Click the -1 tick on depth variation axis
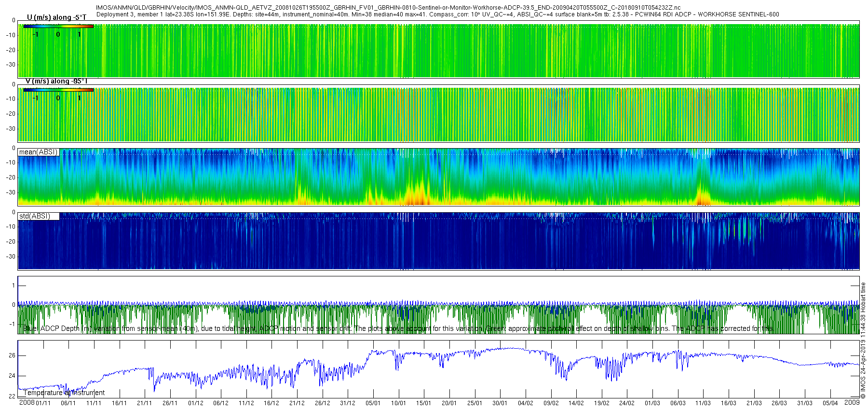 pos(13,324)
